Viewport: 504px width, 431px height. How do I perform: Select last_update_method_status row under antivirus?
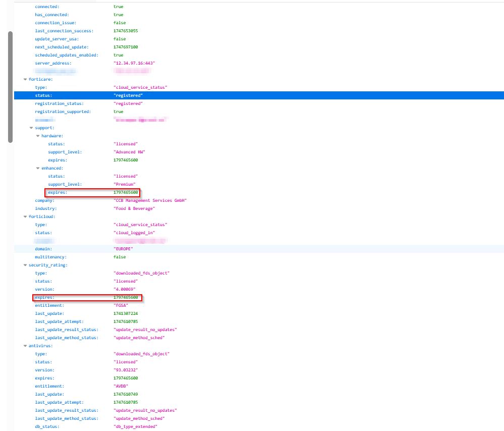pyautogui.click(x=259, y=418)
